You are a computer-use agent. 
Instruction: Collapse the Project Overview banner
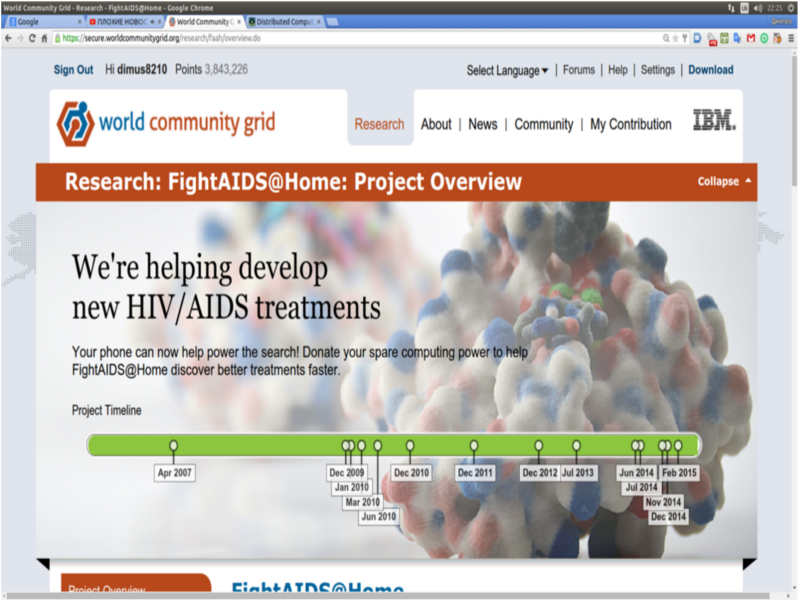pyautogui.click(x=725, y=182)
